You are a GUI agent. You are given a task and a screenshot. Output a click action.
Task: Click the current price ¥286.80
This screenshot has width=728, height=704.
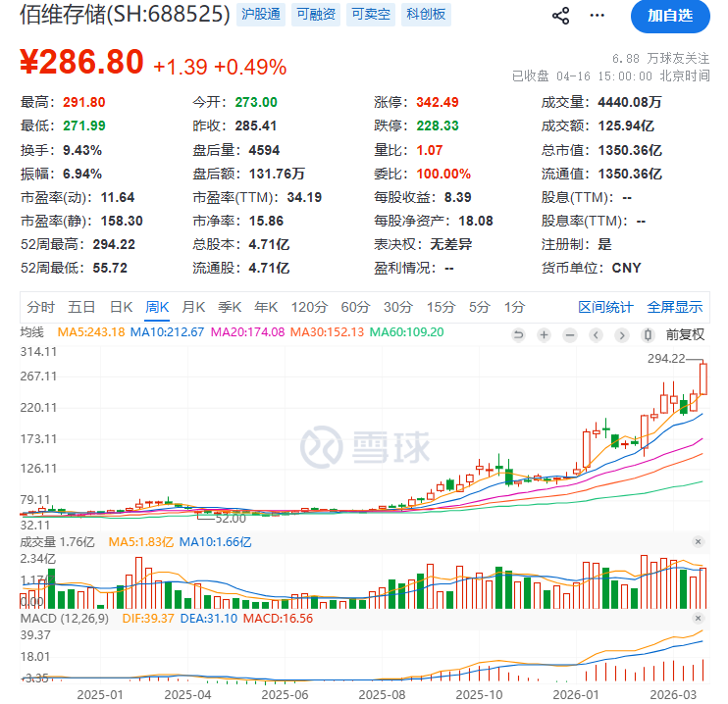click(x=81, y=62)
